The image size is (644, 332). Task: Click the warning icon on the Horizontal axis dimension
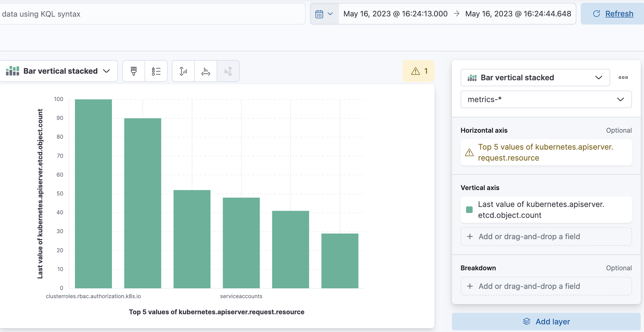469,152
